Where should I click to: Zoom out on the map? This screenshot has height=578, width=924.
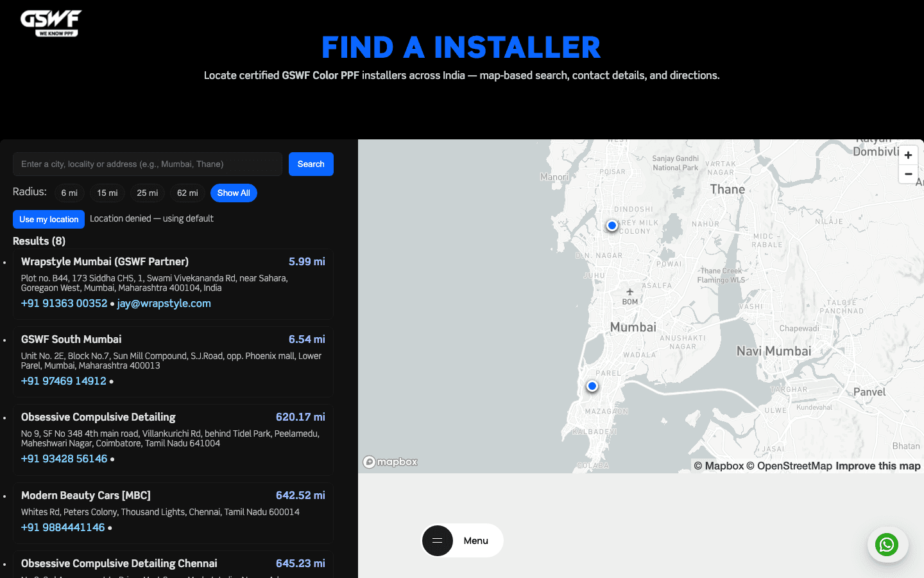[x=908, y=174]
